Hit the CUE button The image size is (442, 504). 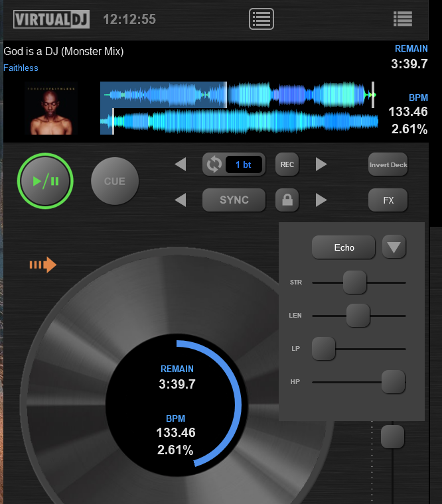(115, 181)
